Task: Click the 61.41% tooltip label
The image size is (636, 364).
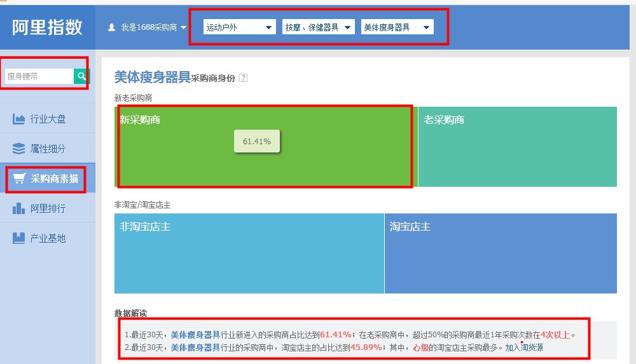Action: pyautogui.click(x=257, y=141)
